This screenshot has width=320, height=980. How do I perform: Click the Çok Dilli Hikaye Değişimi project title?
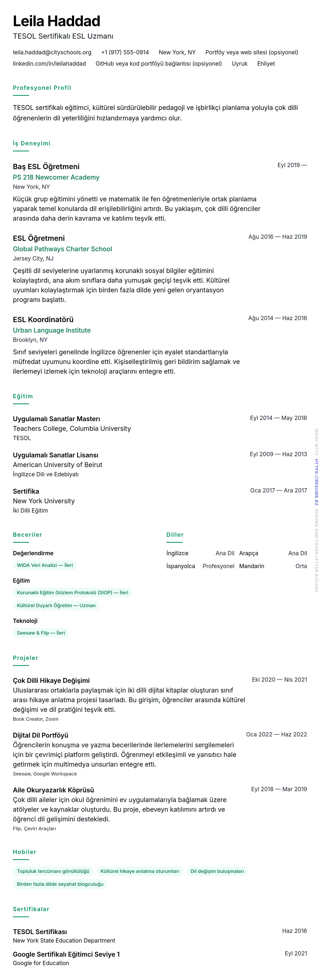(x=51, y=681)
